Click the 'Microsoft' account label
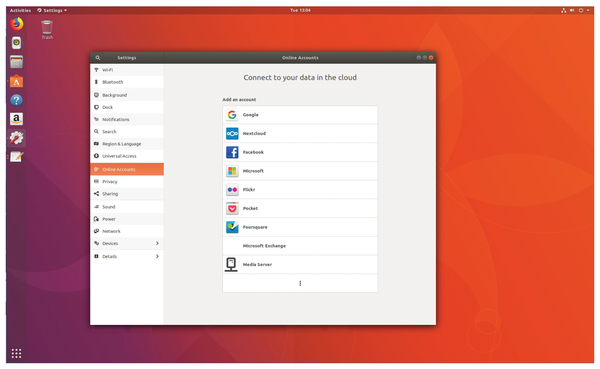 (253, 171)
